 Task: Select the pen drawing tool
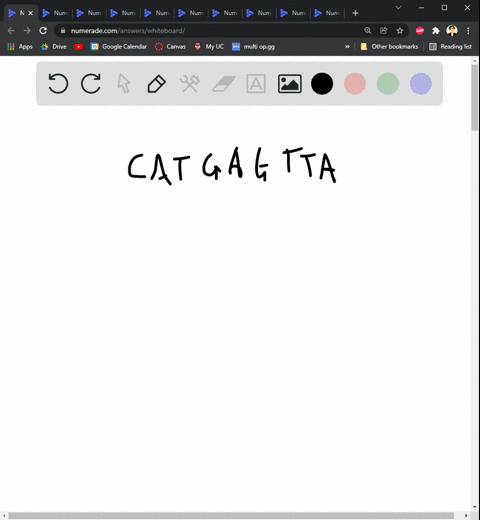157,84
